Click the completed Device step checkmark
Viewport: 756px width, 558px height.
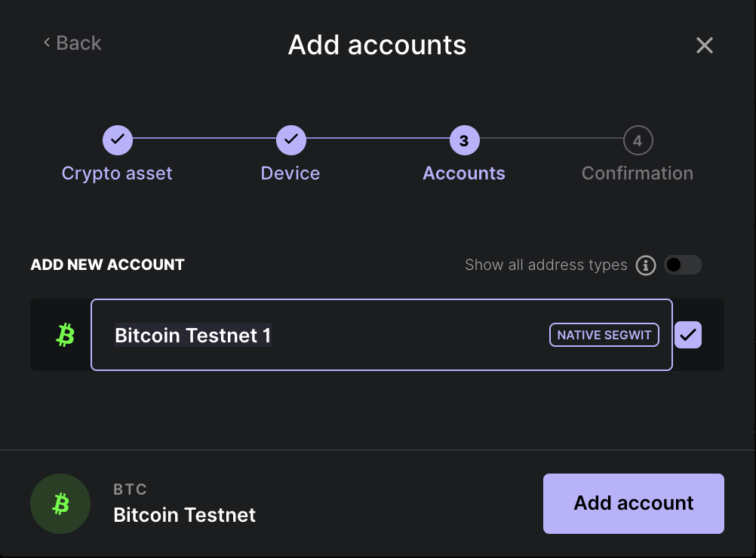point(290,140)
